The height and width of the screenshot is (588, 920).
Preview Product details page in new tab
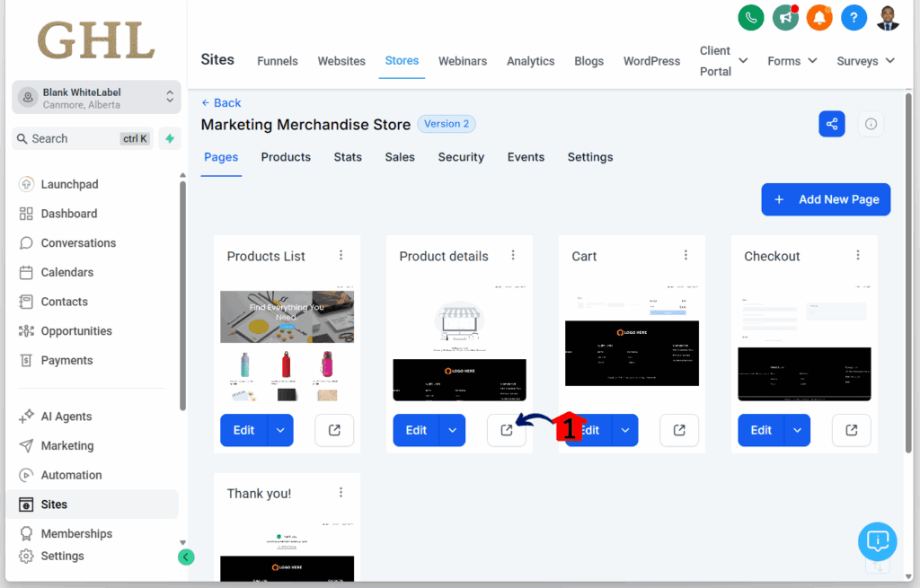(x=507, y=430)
